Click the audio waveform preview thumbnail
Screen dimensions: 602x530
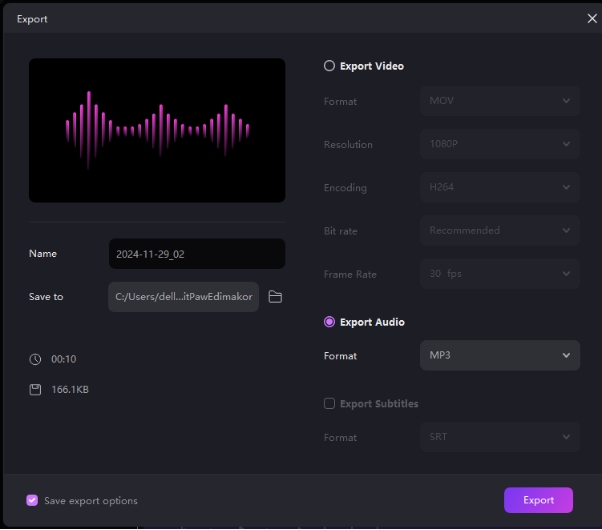(157, 130)
